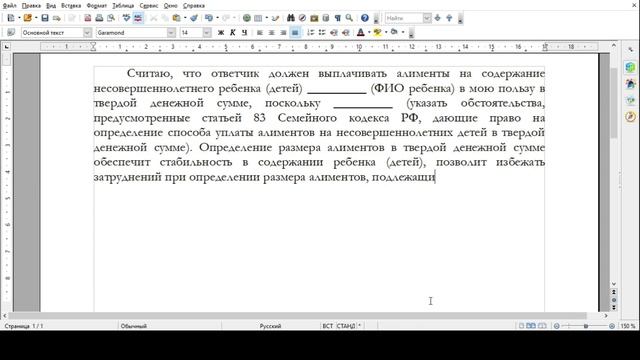The image size is (640, 360).
Task: Click the Paste clipboard icon
Action: 176,18
